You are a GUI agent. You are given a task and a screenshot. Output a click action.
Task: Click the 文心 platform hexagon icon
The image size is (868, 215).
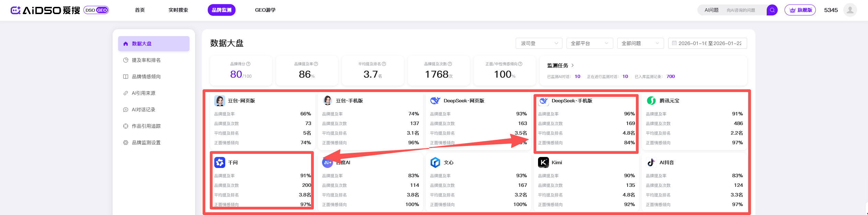tap(435, 162)
